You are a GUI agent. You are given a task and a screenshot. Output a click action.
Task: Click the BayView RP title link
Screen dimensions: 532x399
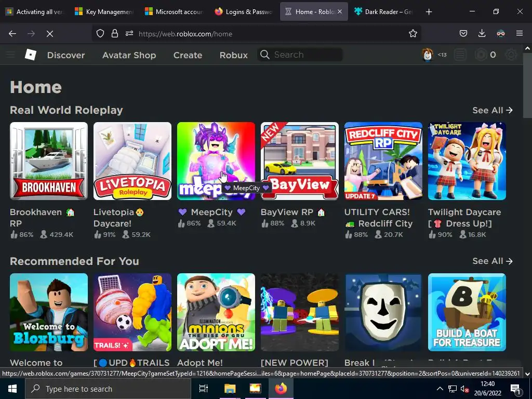coord(293,212)
